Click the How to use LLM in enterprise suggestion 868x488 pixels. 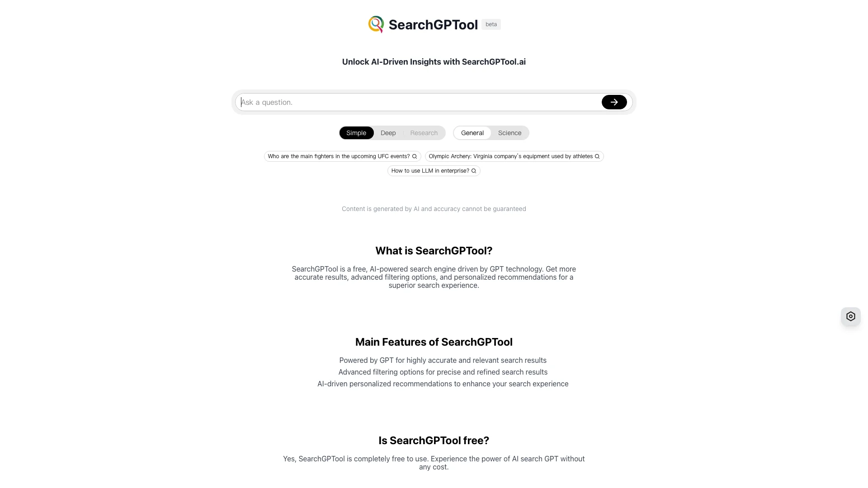pyautogui.click(x=434, y=171)
